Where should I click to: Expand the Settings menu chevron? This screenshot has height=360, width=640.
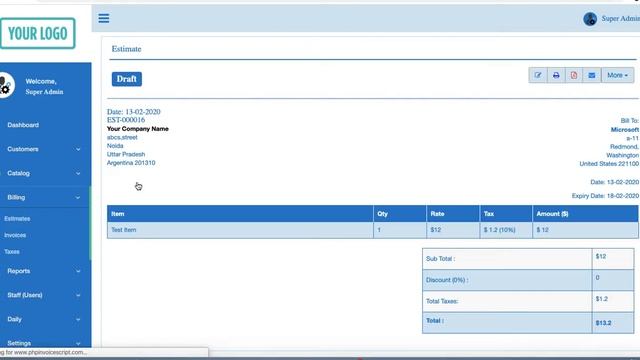(x=78, y=344)
